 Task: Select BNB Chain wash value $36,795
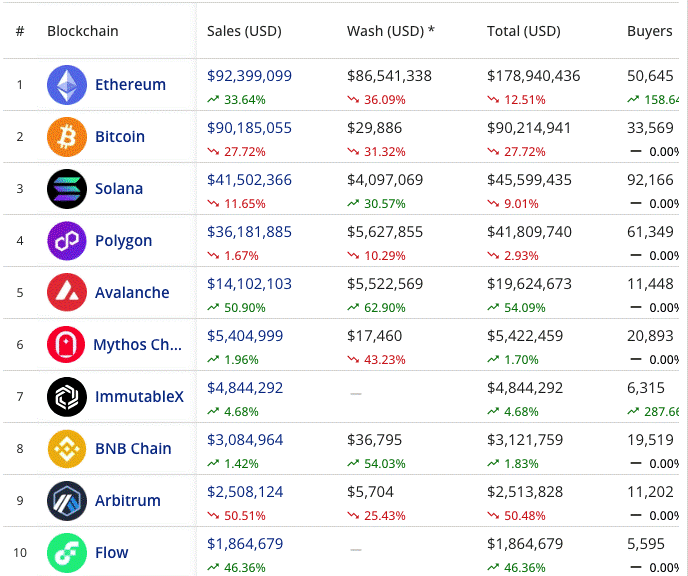pyautogui.click(x=374, y=440)
